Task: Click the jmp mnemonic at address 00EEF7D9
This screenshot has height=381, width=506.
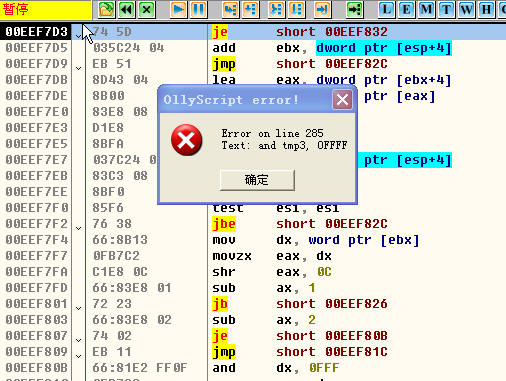Action: (x=224, y=64)
